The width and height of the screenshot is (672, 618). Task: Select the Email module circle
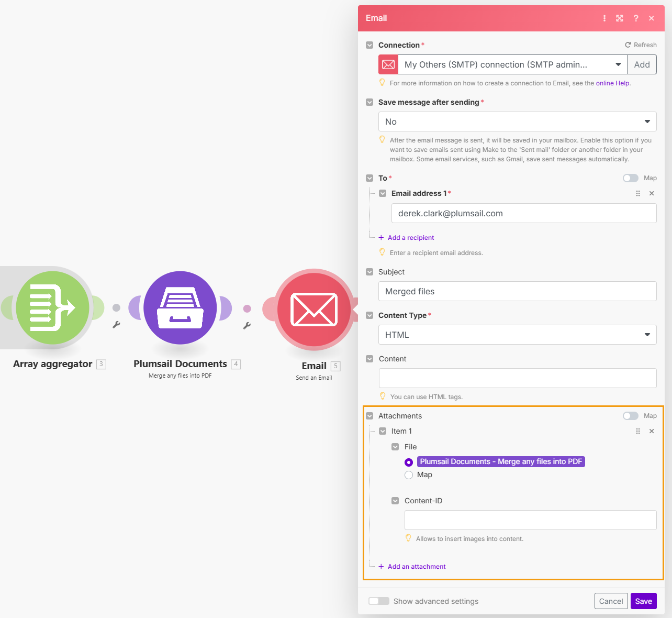[314, 309]
